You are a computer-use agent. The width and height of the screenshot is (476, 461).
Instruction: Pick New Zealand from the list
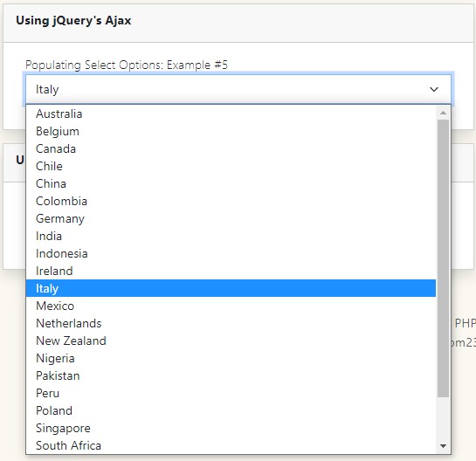pyautogui.click(x=231, y=341)
